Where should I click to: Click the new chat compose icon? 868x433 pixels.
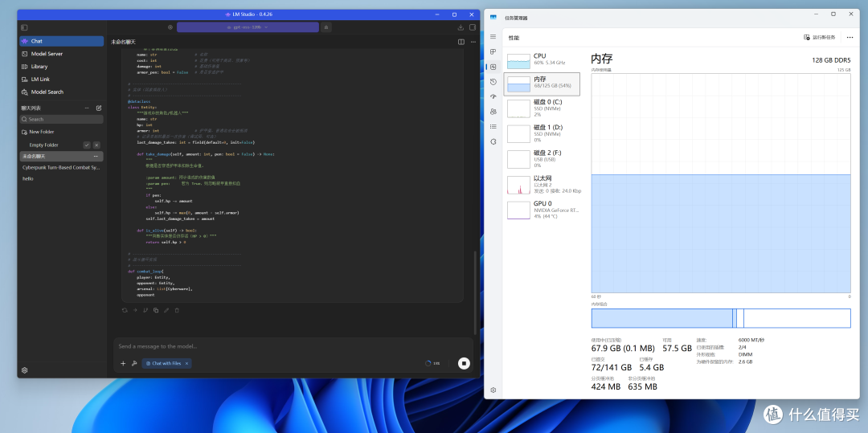click(x=99, y=108)
